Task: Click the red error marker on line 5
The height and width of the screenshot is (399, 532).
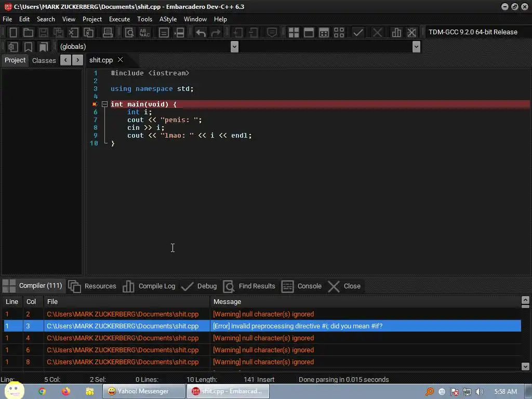Action: (95, 104)
